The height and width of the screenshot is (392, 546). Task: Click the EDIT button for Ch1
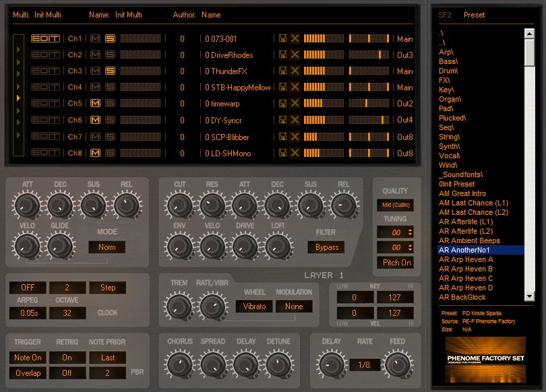coord(45,38)
